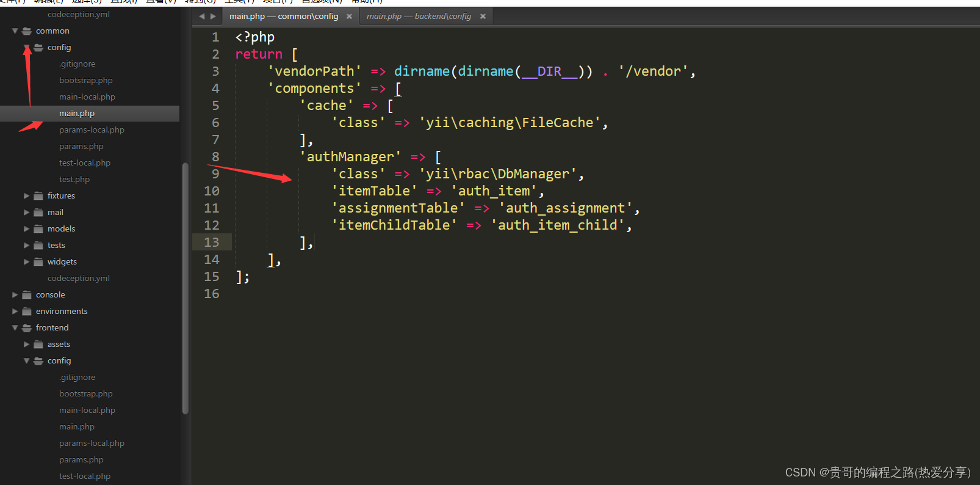
Task: Expand the assets folder arrow
Action: click(x=26, y=345)
